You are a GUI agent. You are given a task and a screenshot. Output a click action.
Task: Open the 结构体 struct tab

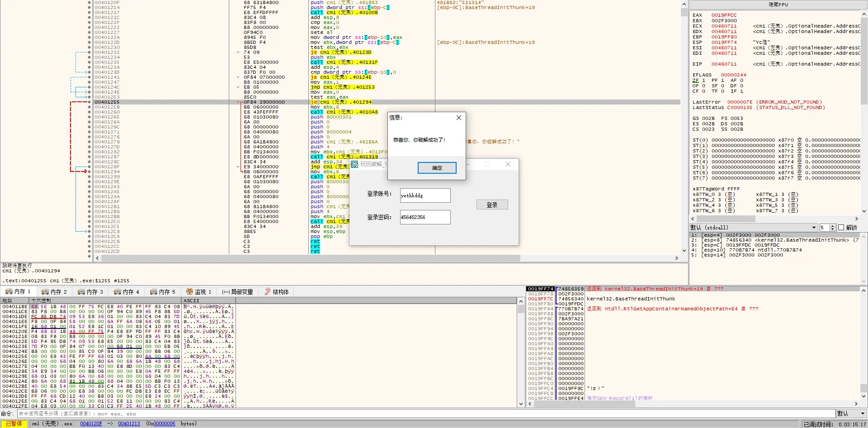277,292
